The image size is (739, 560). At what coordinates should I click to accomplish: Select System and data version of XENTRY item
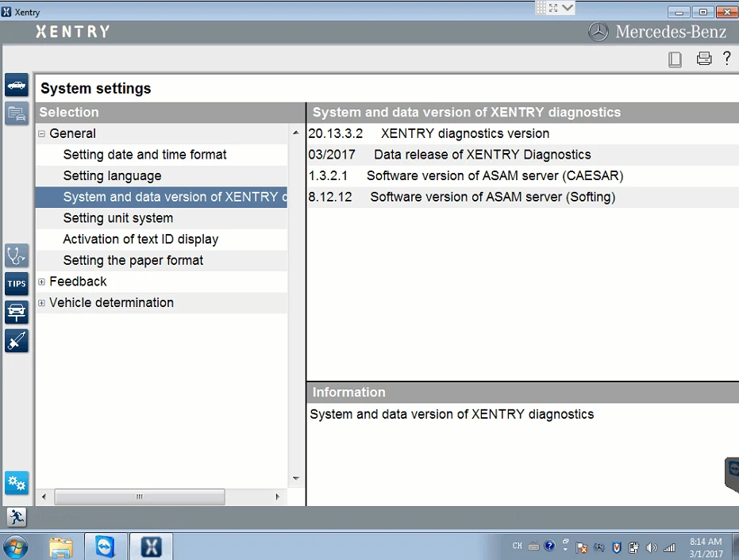(161, 197)
